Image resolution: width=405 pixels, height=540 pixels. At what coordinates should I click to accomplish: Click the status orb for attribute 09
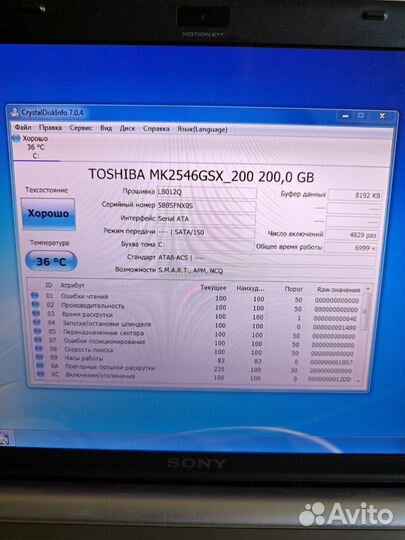[40, 357]
